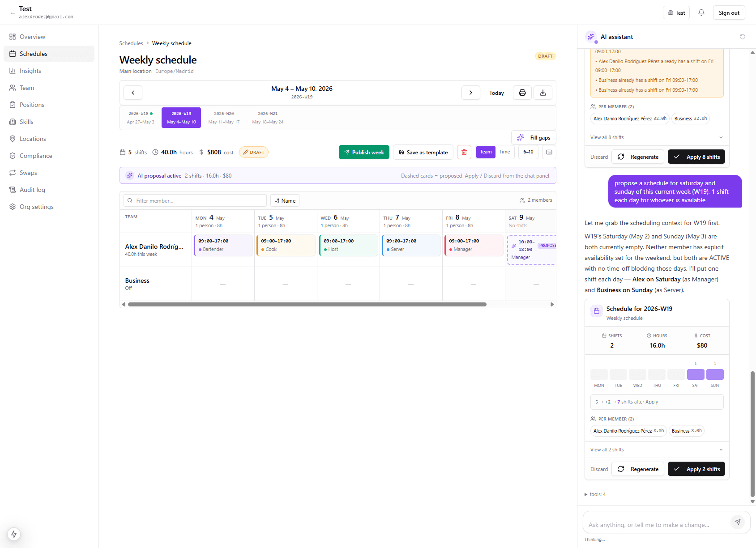Delete the schedule with trash icon
The height and width of the screenshot is (548, 756).
[x=464, y=152]
